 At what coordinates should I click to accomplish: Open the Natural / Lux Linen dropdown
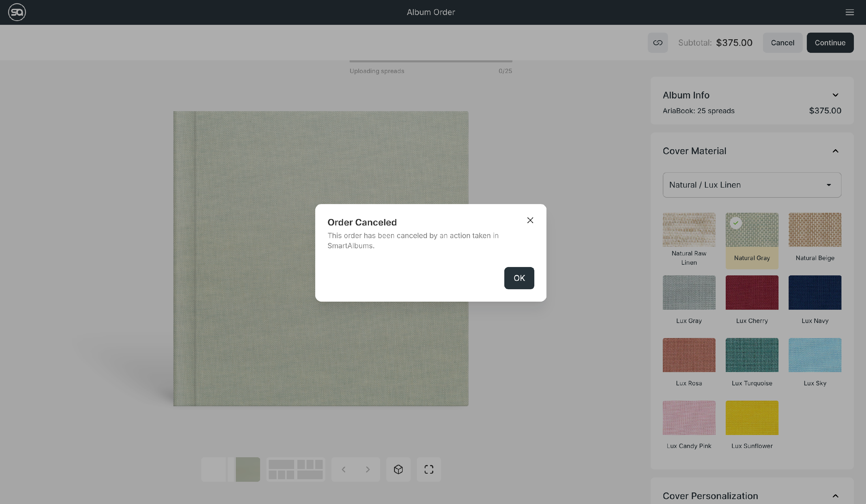click(752, 185)
